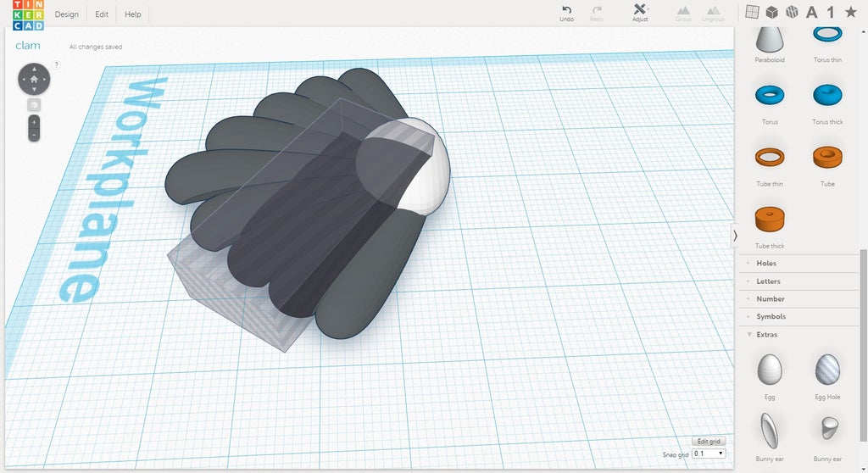Zoom in with the plus button
The width and height of the screenshot is (868, 473).
coord(34,122)
